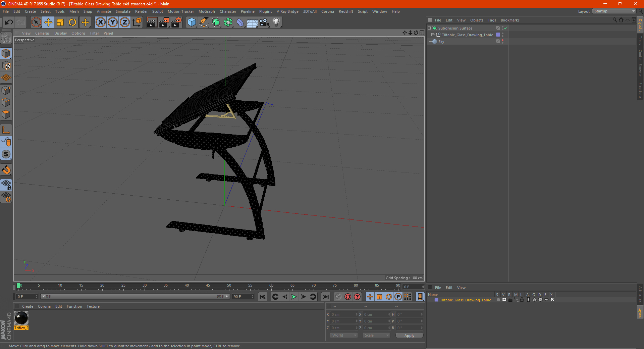This screenshot has width=644, height=349.
Task: Play the animation forward
Action: 294,297
